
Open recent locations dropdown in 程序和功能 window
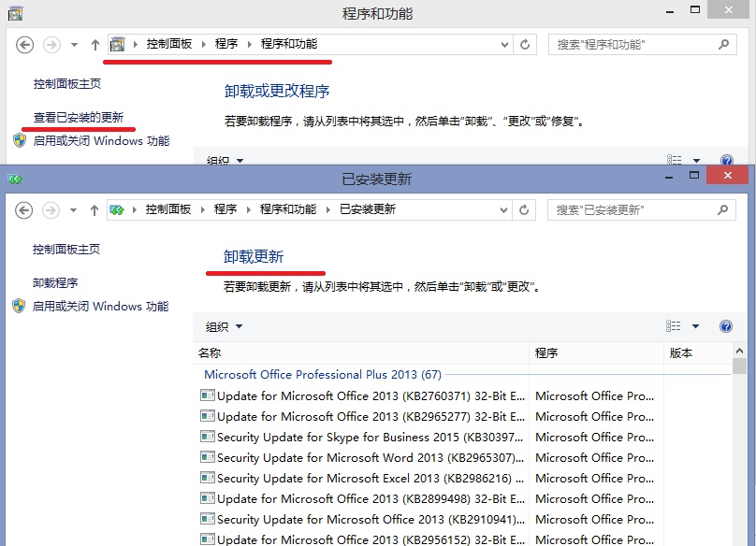pyautogui.click(x=74, y=45)
